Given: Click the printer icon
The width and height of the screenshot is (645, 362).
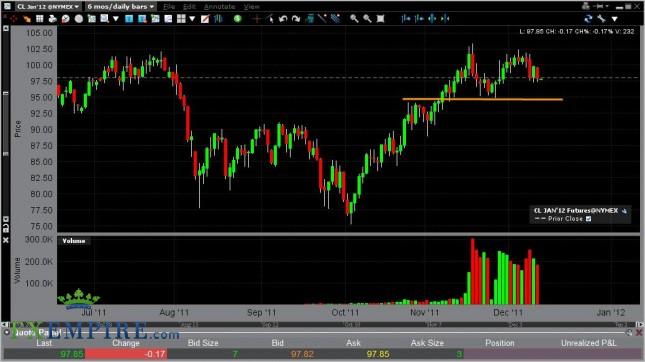Looking at the screenshot, I should (x=52, y=19).
